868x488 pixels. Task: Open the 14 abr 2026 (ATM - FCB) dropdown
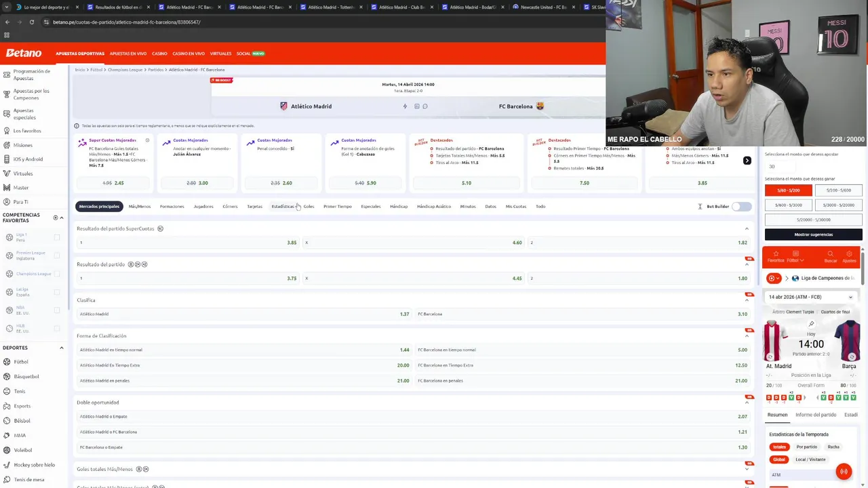click(811, 297)
